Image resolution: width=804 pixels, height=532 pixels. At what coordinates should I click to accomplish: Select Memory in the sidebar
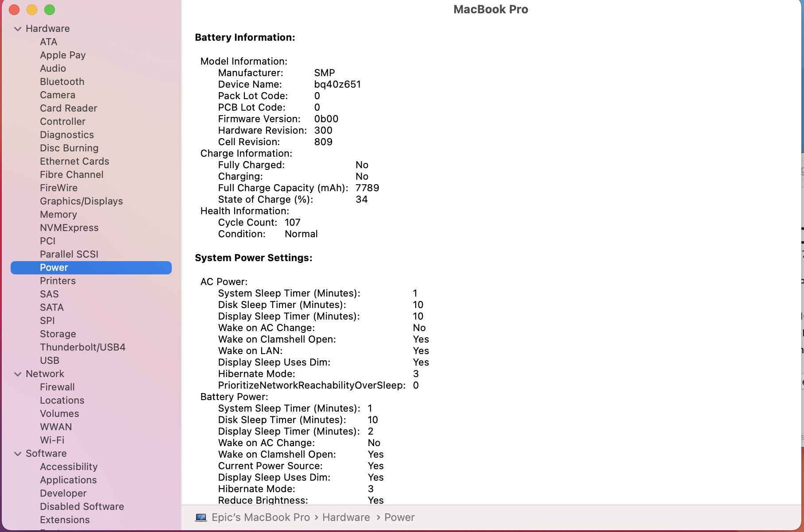coord(58,215)
